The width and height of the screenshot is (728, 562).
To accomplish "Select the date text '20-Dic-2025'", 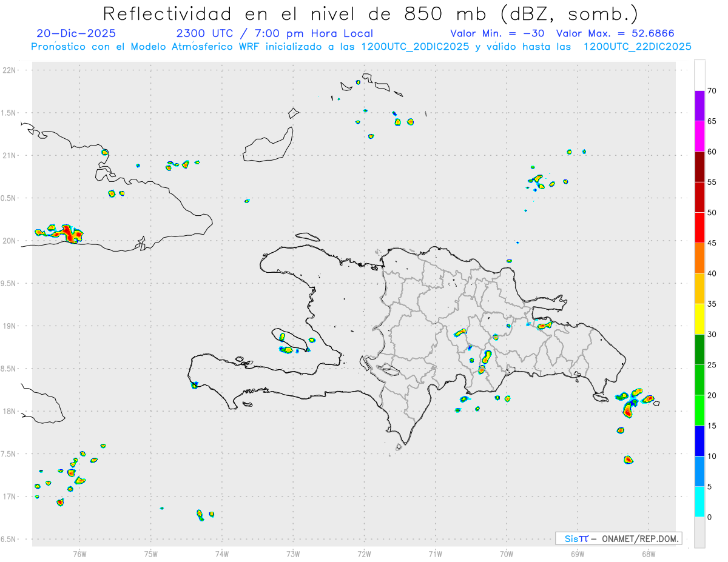I will pyautogui.click(x=76, y=33).
